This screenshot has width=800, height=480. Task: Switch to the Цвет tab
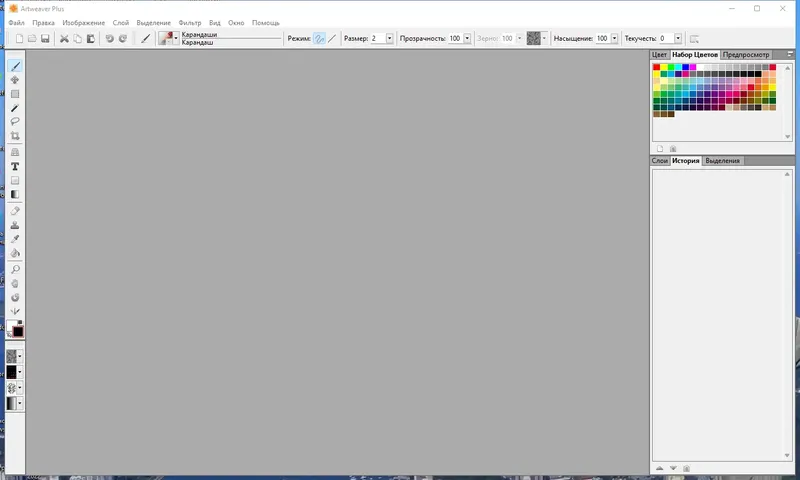pyautogui.click(x=659, y=55)
